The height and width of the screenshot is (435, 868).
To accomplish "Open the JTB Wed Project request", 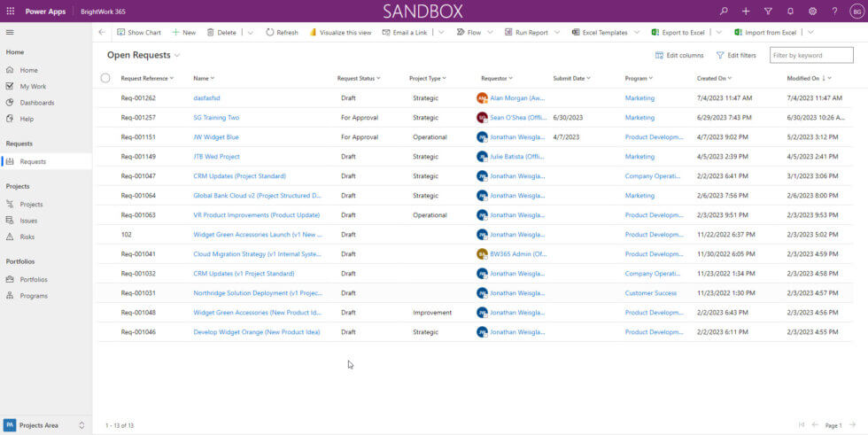I will pyautogui.click(x=216, y=157).
